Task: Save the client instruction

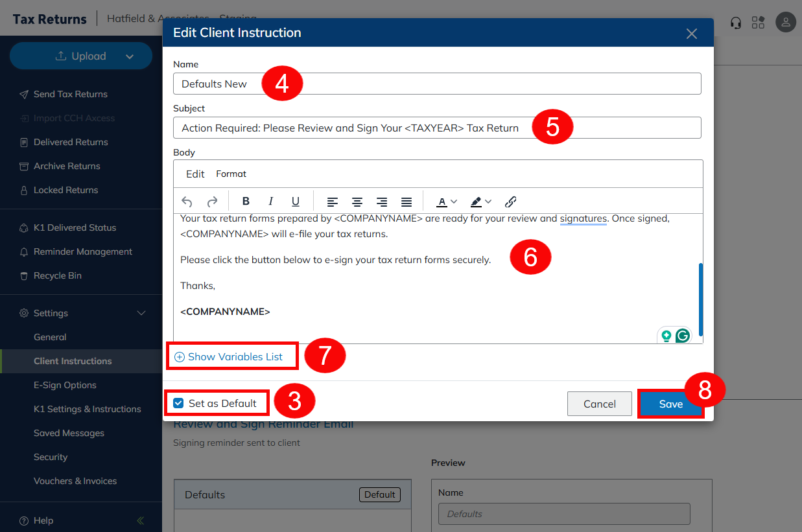Action: [x=670, y=404]
